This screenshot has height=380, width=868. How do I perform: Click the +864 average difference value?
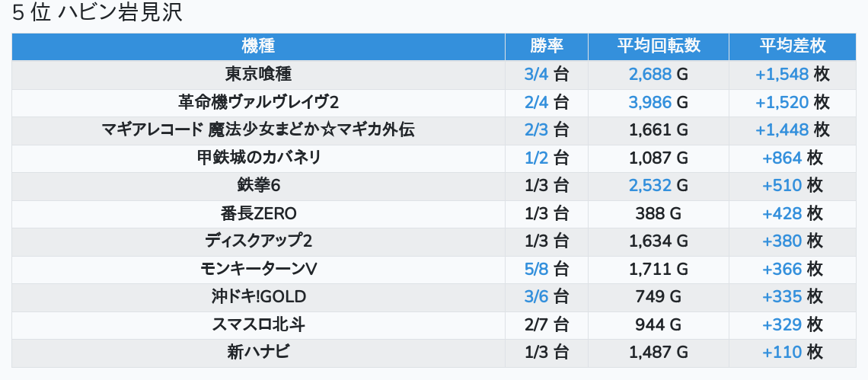(782, 158)
